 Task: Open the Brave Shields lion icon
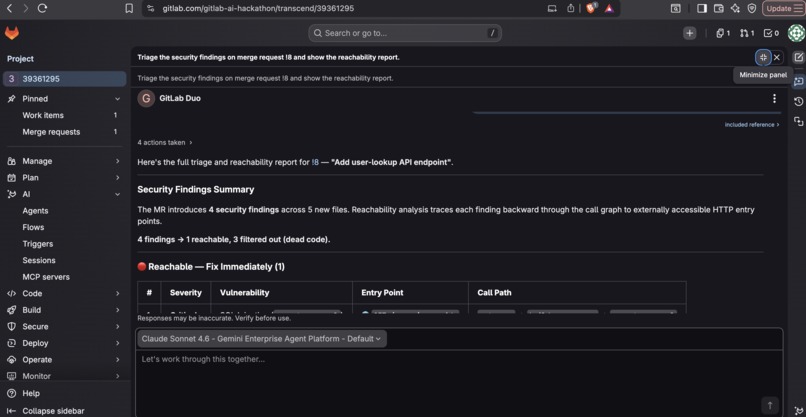click(591, 8)
